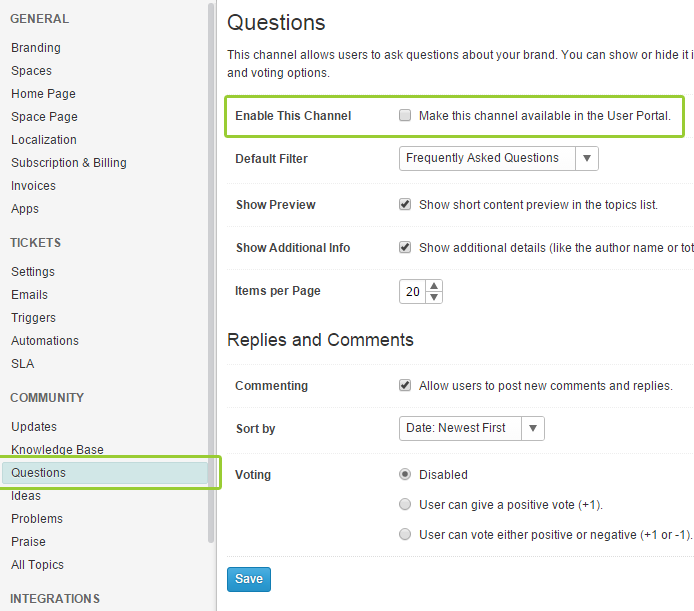Image resolution: width=694 pixels, height=611 pixels.
Task: Toggle the Show Preview checkbox
Action: 405,204
